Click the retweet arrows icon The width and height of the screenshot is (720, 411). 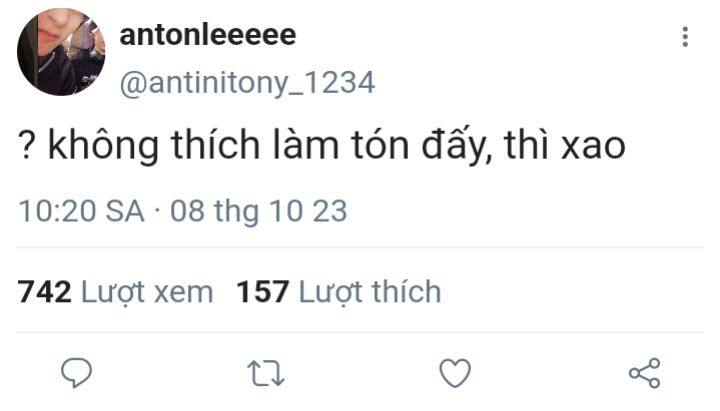coord(266,373)
